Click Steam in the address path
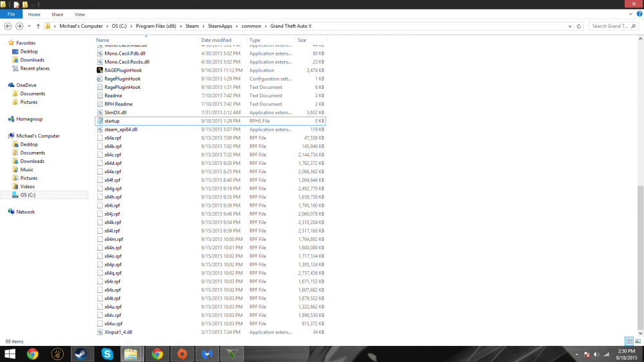 (192, 26)
